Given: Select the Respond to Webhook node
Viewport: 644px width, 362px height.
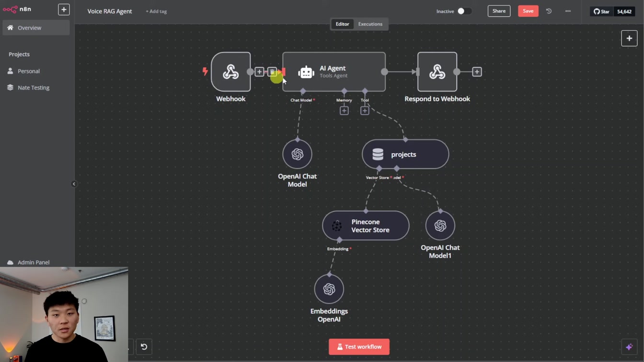Looking at the screenshot, I should [x=437, y=72].
